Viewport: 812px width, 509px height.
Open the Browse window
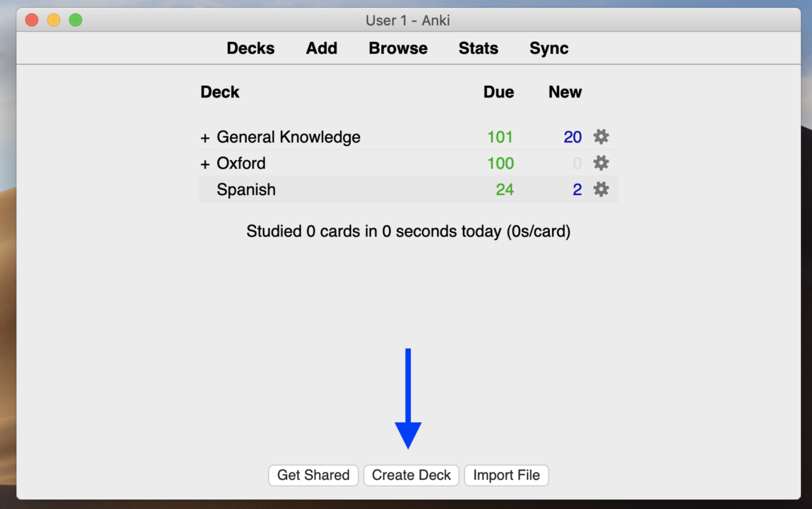(398, 48)
